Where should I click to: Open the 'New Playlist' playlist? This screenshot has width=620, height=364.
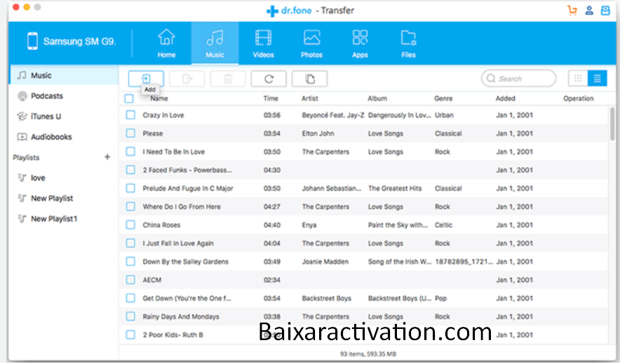(x=64, y=198)
